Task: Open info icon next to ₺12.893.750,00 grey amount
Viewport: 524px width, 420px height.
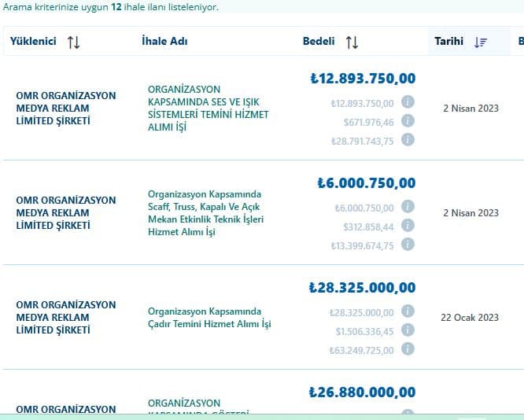Action: click(x=408, y=101)
